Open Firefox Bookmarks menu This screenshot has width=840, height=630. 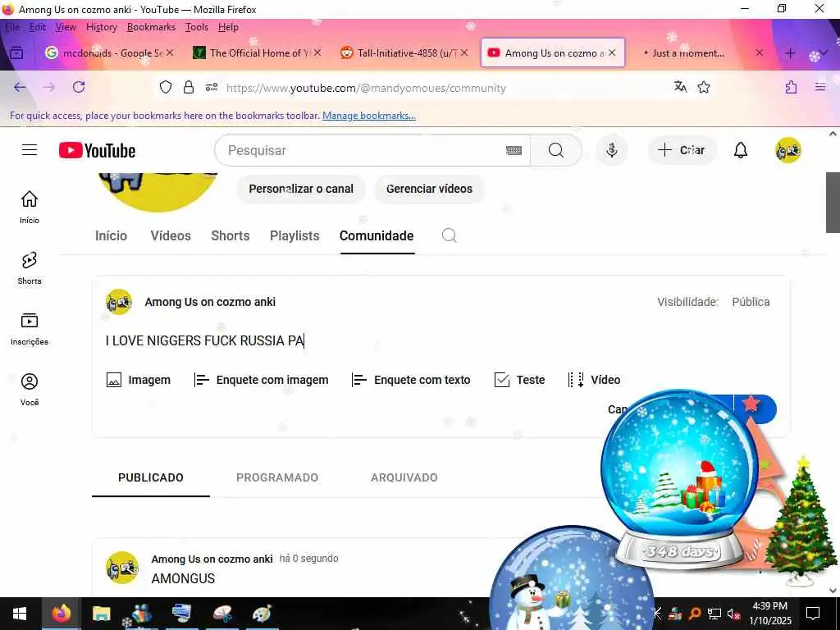(151, 27)
